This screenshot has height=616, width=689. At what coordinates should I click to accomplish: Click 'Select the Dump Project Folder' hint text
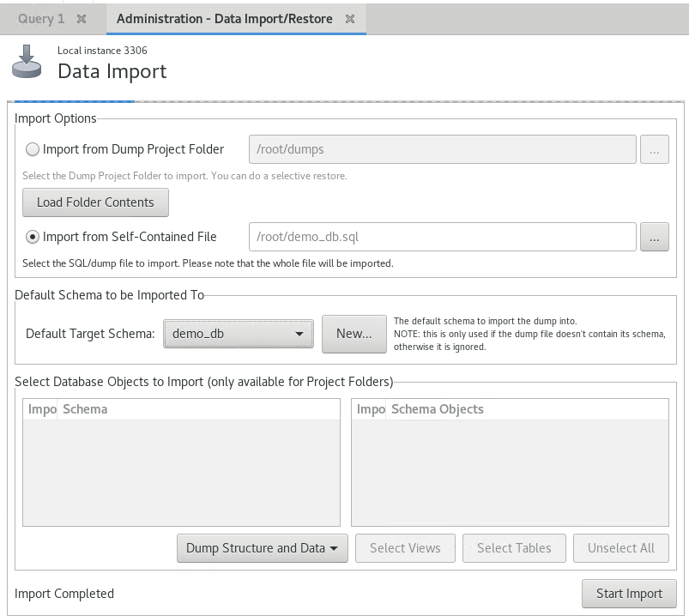(184, 176)
